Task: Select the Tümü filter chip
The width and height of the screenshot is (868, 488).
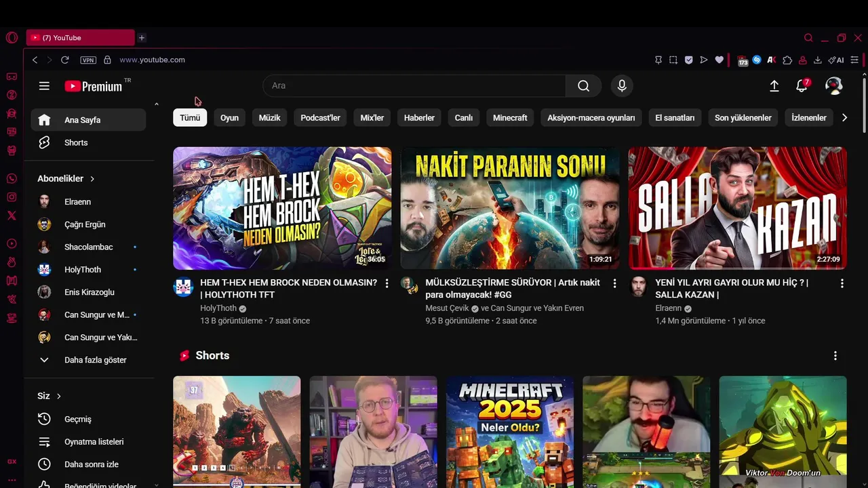Action: pyautogui.click(x=190, y=118)
